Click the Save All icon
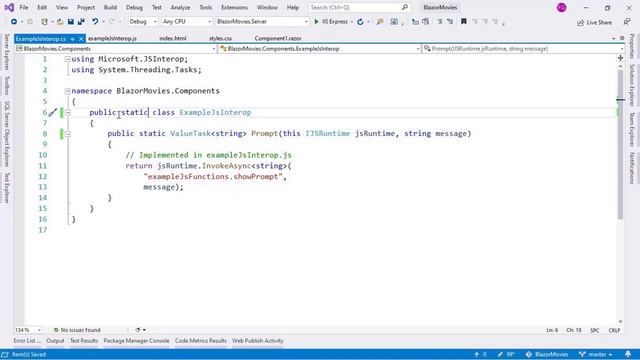Image resolution: width=640 pixels, height=360 pixels. point(81,22)
